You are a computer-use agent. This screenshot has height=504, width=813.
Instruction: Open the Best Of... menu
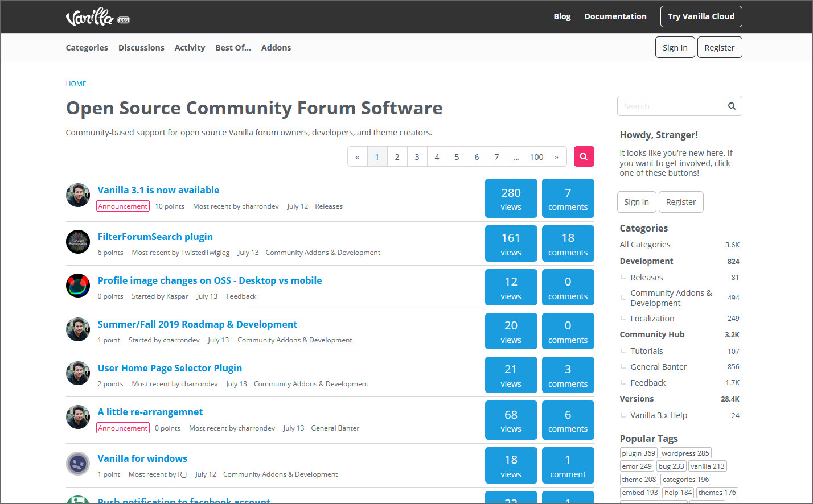click(233, 48)
